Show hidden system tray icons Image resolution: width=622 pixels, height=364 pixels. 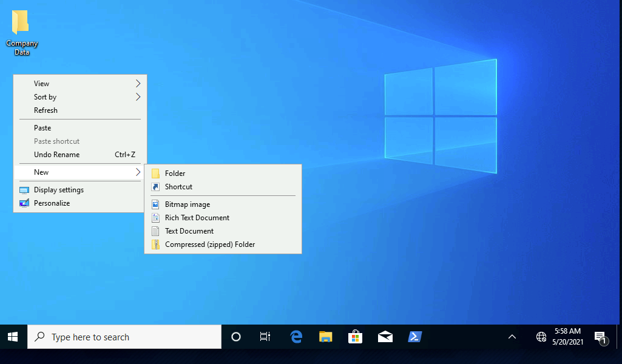click(512, 337)
